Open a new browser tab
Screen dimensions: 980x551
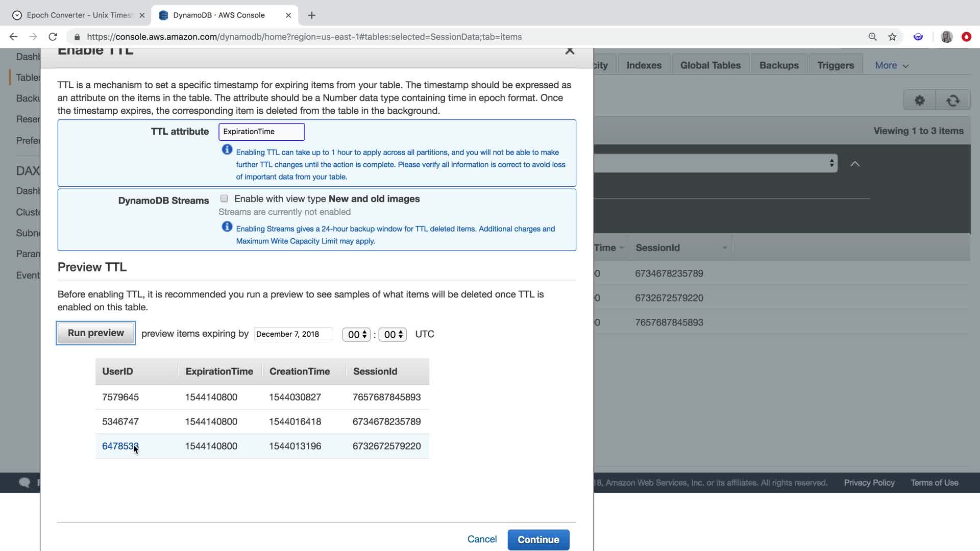[311, 15]
